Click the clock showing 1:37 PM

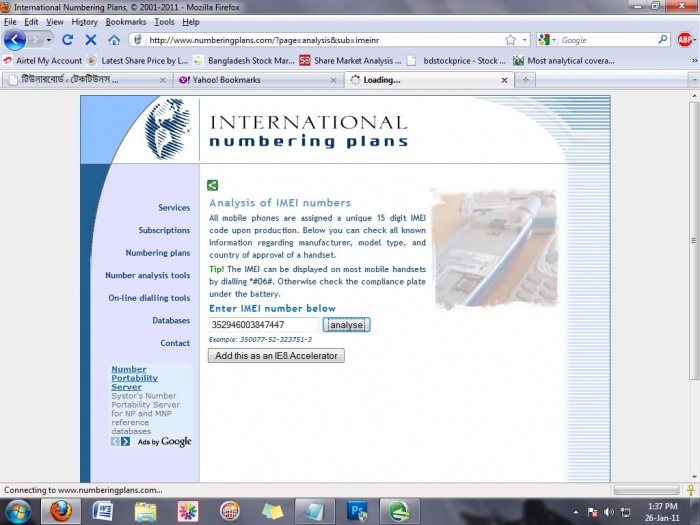(x=662, y=506)
